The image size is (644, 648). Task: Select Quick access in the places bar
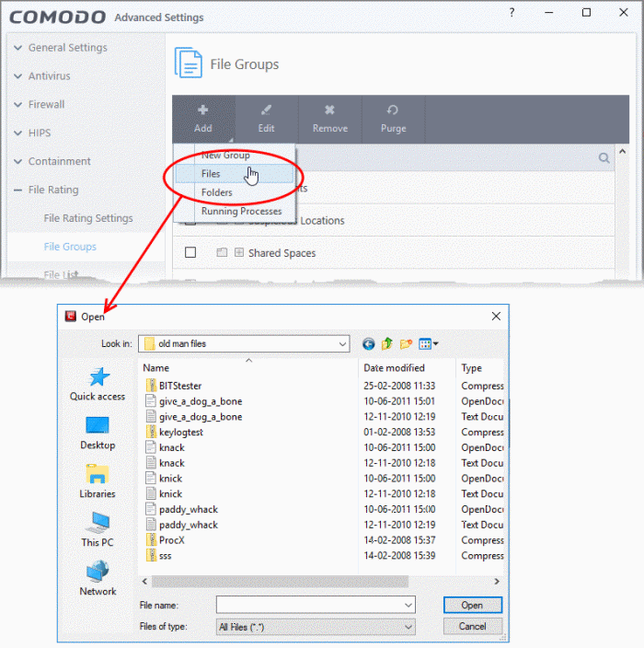(x=98, y=385)
